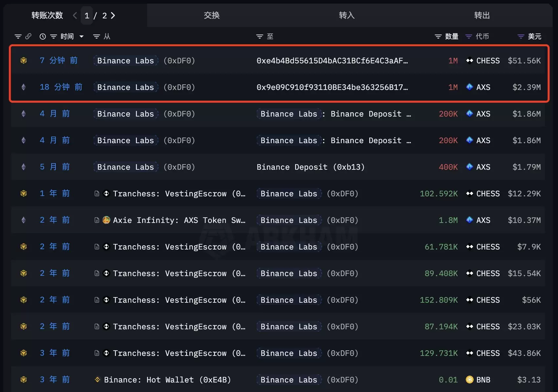Click the current page number 1 field
The height and width of the screenshot is (392, 558).
coord(87,16)
